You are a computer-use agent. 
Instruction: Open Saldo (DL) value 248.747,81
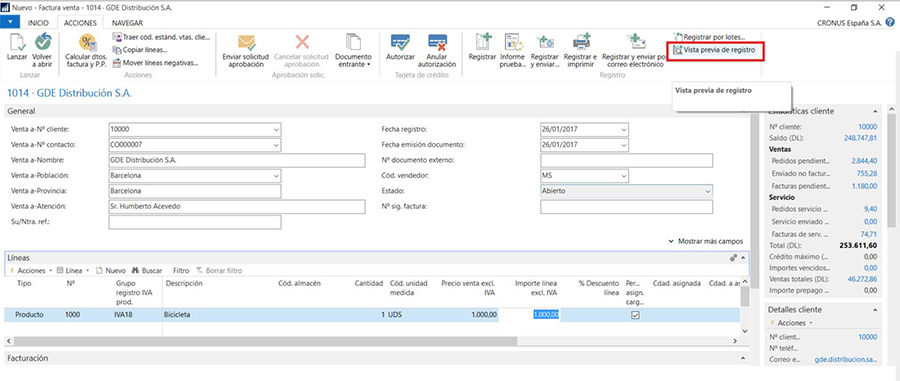(860, 138)
